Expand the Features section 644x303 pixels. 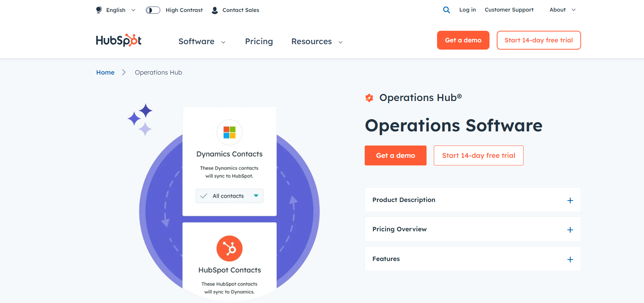[473, 259]
